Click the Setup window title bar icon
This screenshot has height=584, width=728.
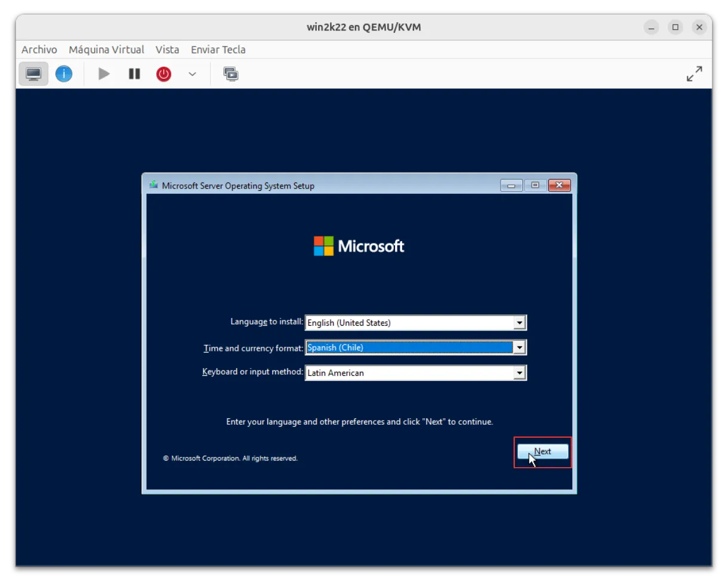point(154,185)
